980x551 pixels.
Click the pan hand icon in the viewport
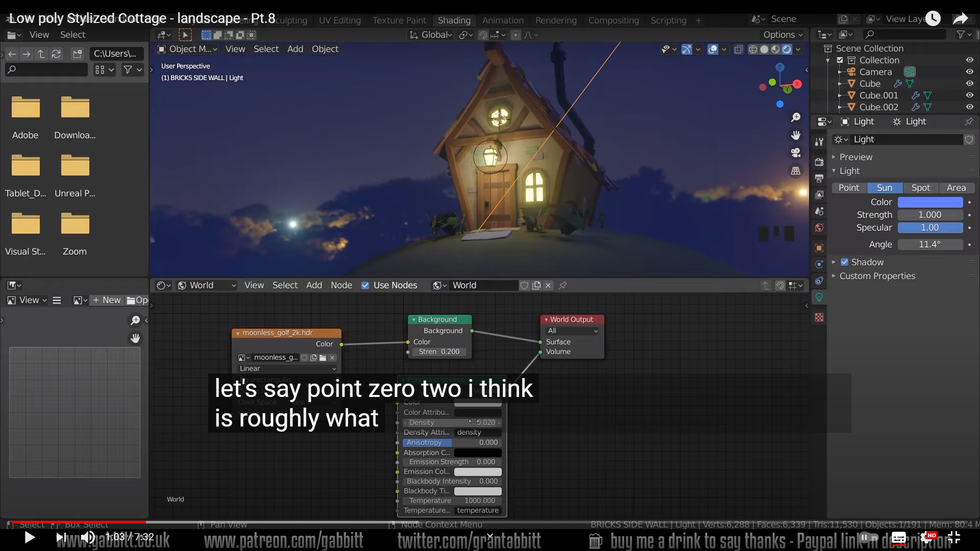pyautogui.click(x=796, y=135)
